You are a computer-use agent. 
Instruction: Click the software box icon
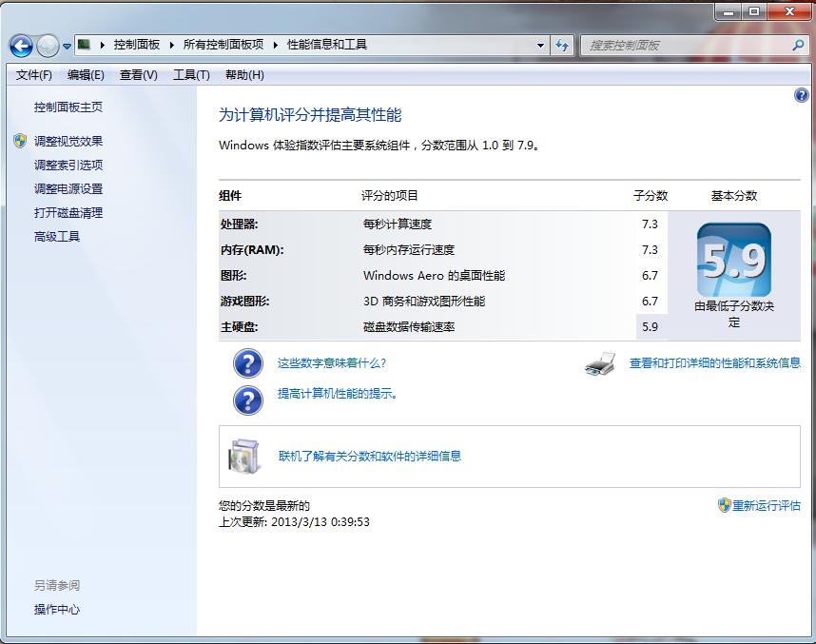coord(243,457)
